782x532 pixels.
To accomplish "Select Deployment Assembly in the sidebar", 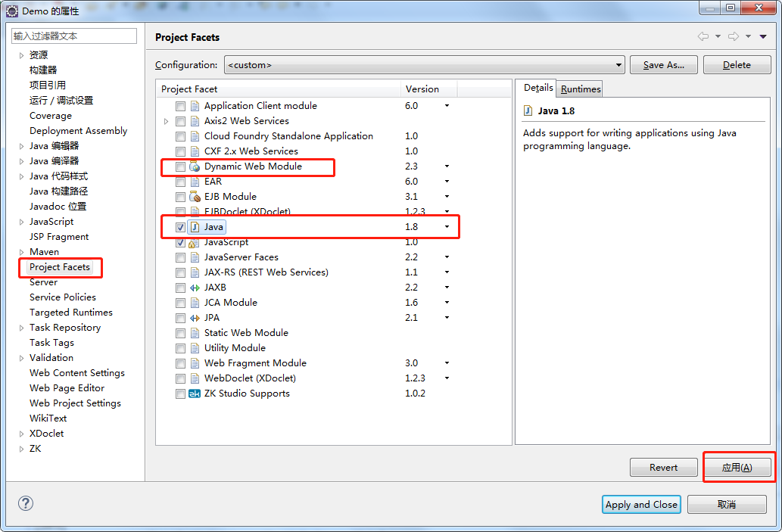I will pos(78,131).
